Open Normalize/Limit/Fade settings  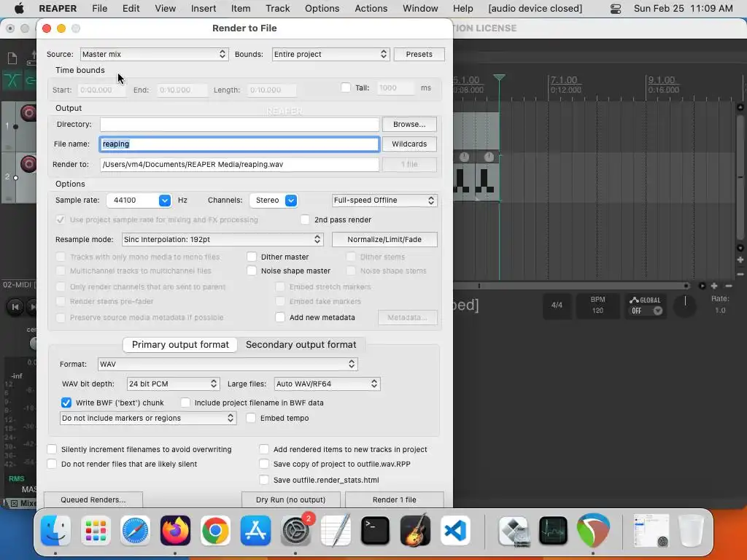pyautogui.click(x=384, y=239)
